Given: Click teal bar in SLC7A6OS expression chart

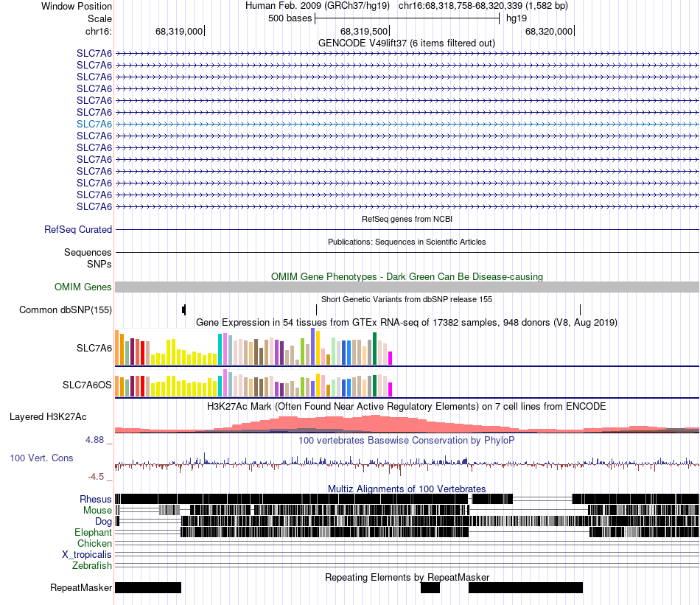Looking at the screenshot, I should click(x=220, y=386).
